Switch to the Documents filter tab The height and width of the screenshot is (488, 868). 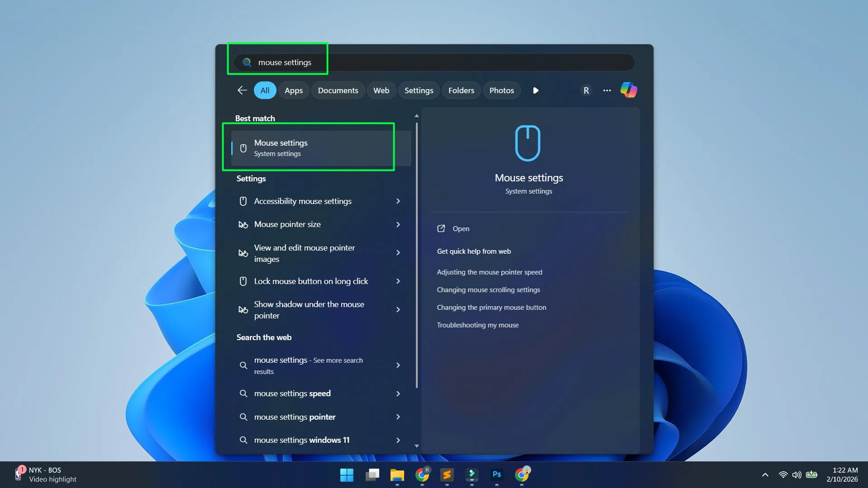[x=338, y=90]
